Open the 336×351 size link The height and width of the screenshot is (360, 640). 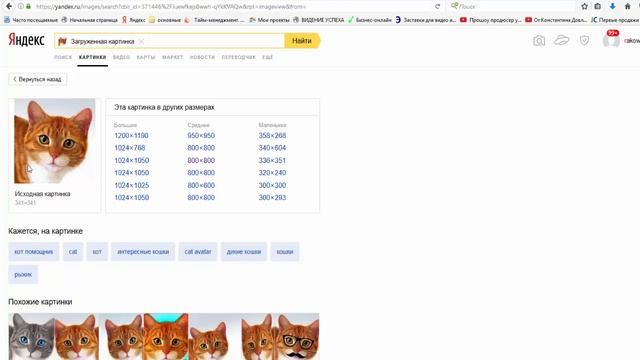pyautogui.click(x=272, y=160)
